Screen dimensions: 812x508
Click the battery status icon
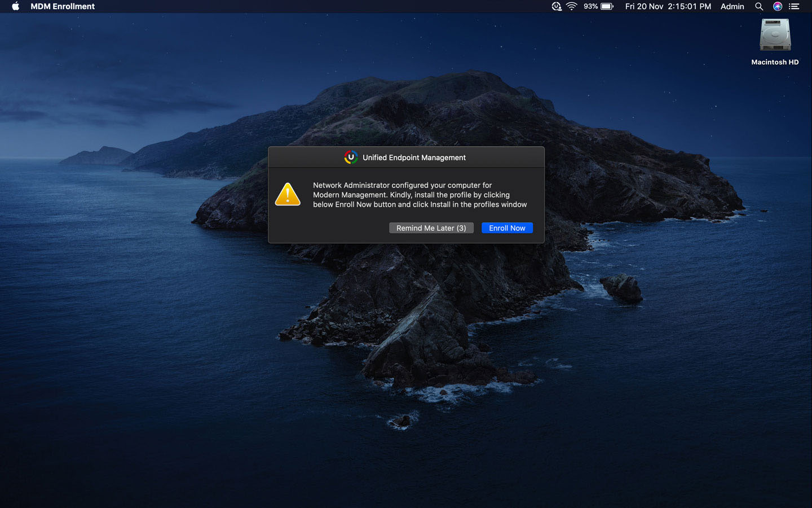click(x=606, y=6)
